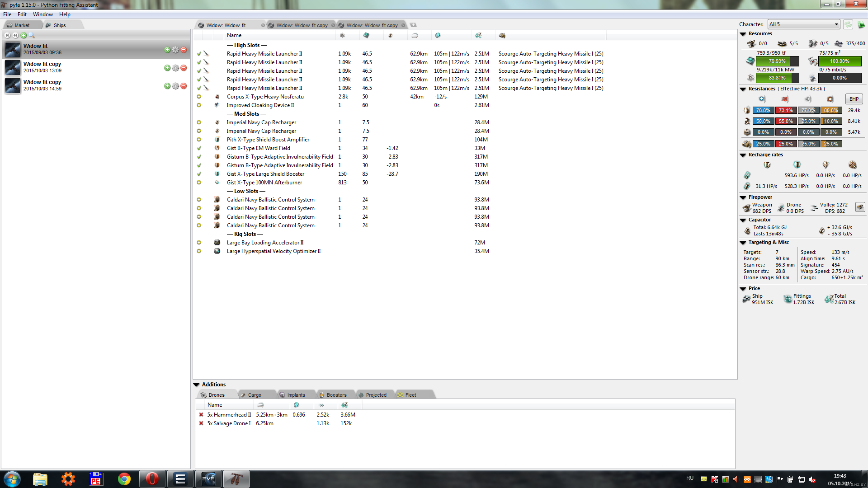The image size is (868, 488).
Task: Click the armor thermal resistance 55.0% cell
Action: click(x=786, y=122)
